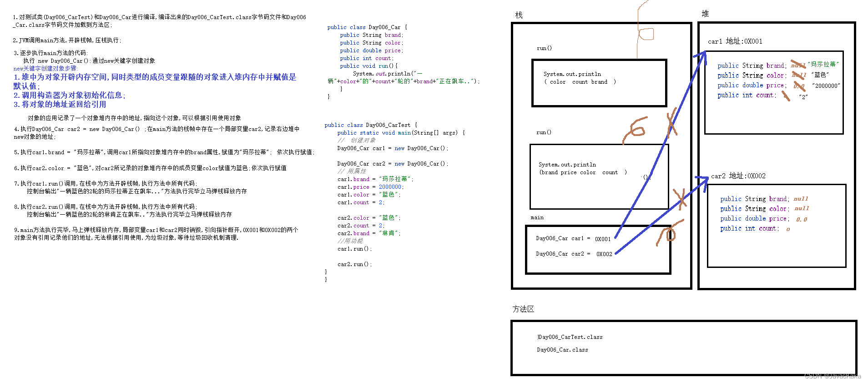Image resolution: width=868 pixels, height=383 pixels.
Task: Click the "// 用属性" code comment
Action: (x=352, y=171)
